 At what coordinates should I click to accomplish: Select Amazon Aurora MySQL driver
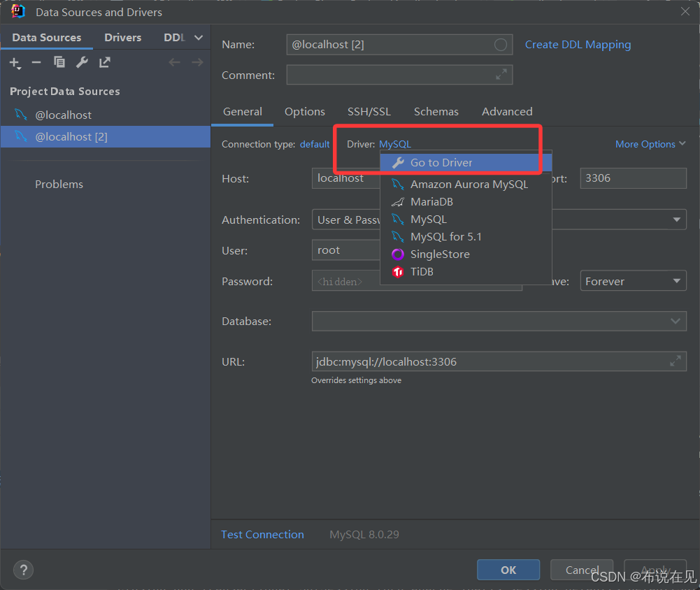[x=466, y=185]
